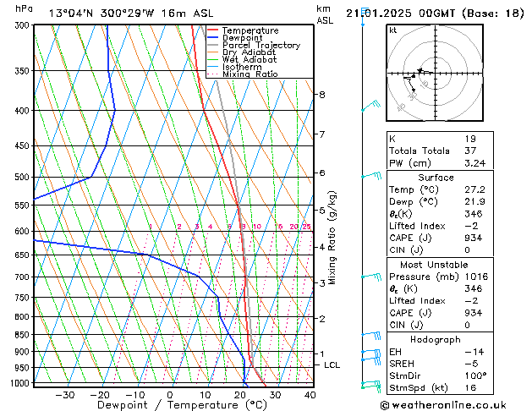This screenshot has width=532, height=411.
Task: Click the SREH value -5
Action: point(471,364)
